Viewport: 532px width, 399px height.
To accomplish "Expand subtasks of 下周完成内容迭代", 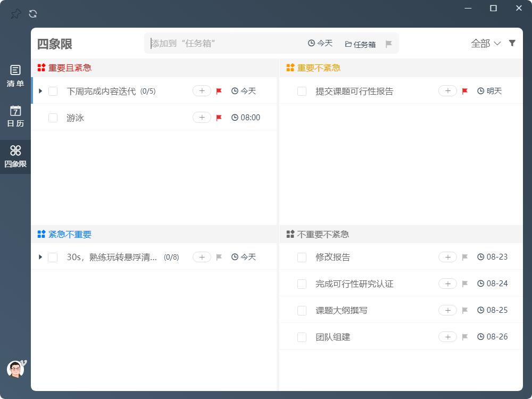I will tap(40, 91).
